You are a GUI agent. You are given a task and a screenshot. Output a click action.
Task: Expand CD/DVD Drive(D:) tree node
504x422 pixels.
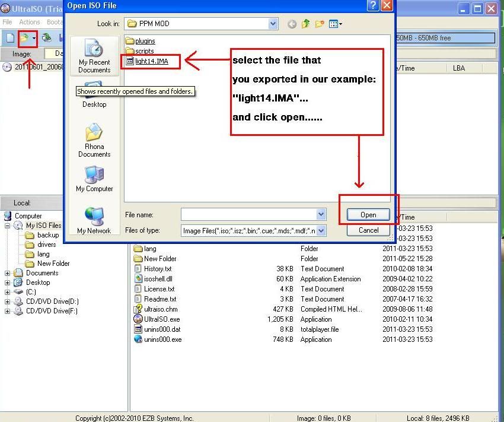coord(7,302)
